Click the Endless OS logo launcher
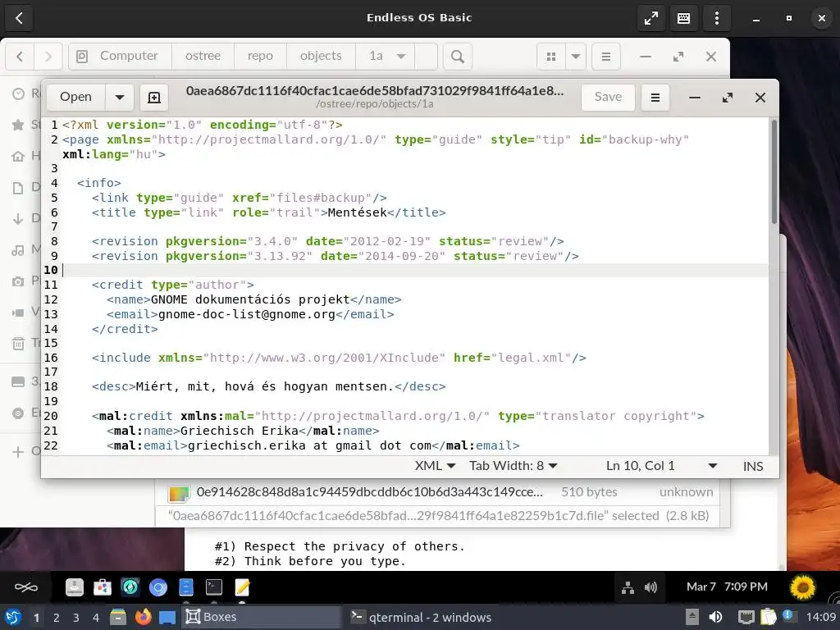This screenshot has height=630, width=840. tap(25, 587)
